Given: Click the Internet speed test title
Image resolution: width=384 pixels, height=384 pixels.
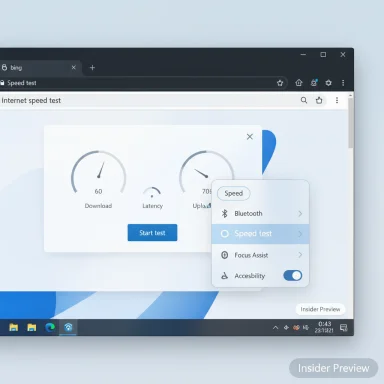Looking at the screenshot, I should pos(31,100).
